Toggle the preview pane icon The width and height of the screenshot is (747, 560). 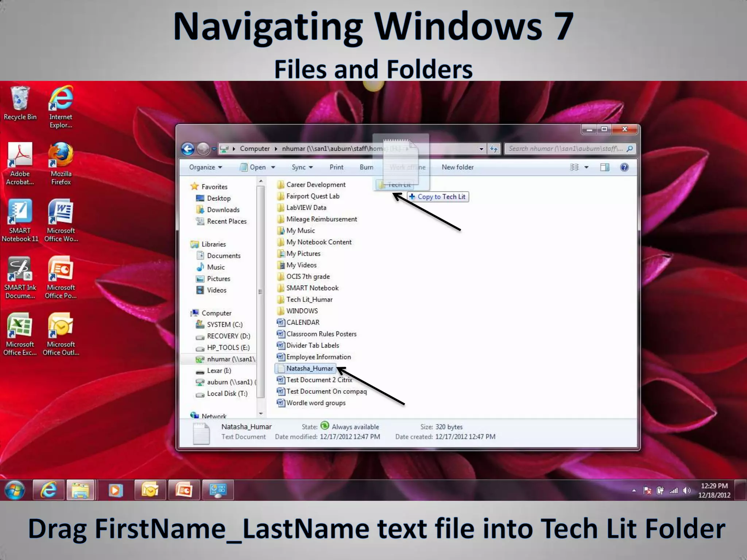(x=604, y=167)
